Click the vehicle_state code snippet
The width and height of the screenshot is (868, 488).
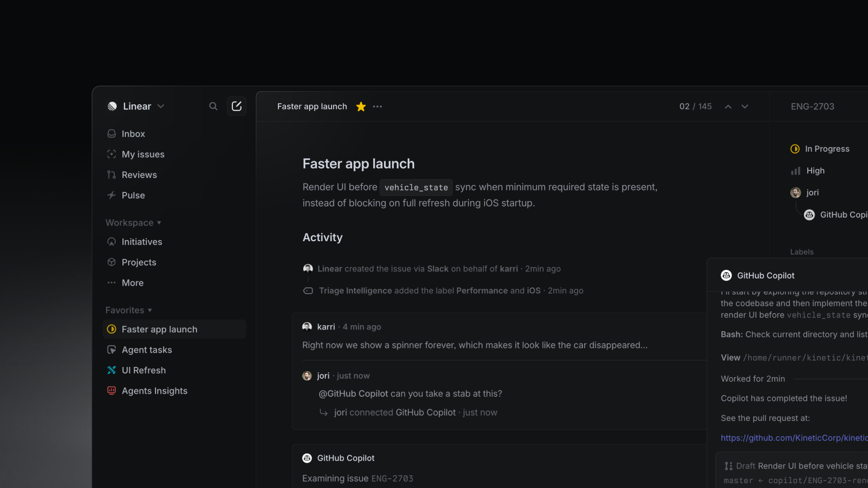pyautogui.click(x=416, y=187)
